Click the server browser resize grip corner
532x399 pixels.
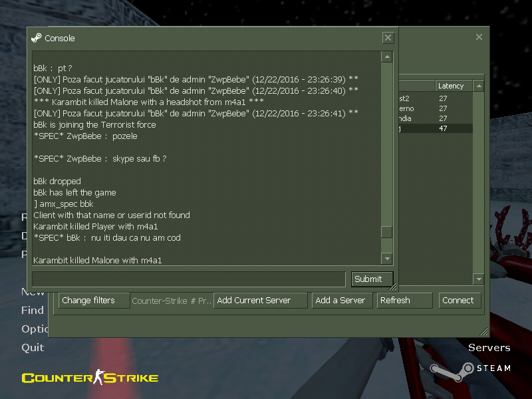[484, 331]
